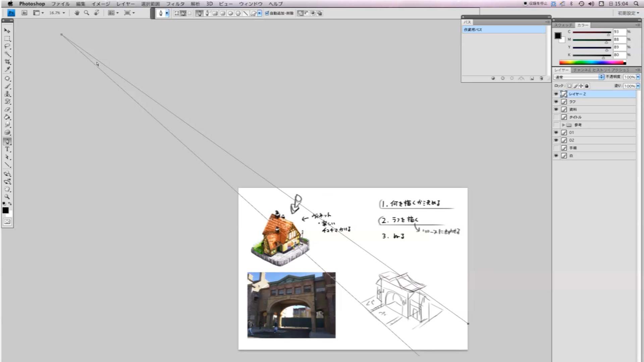644x362 pixels.
Task: Switch to the スウォッチ tab
Action: click(563, 25)
